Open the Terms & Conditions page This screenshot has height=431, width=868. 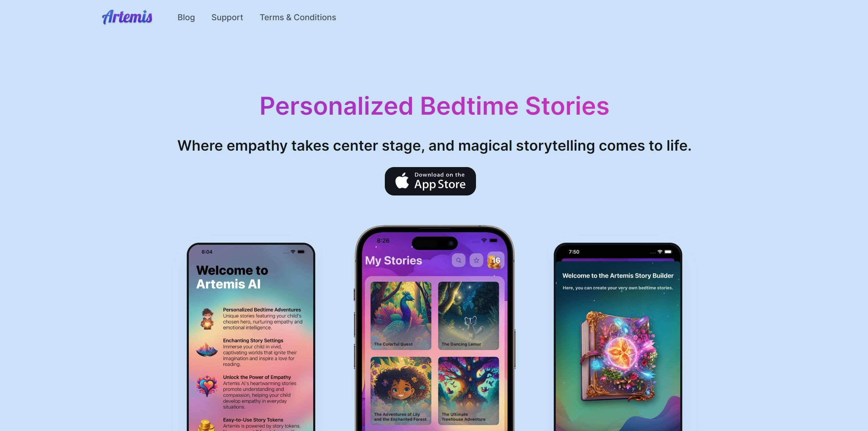pyautogui.click(x=298, y=16)
